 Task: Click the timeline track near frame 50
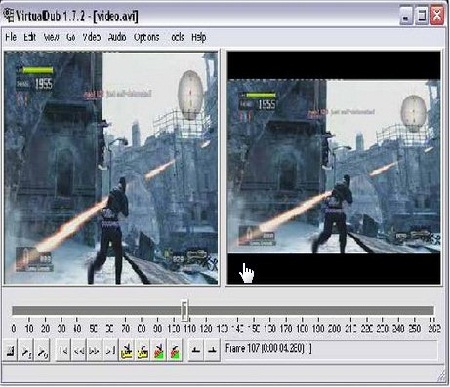[x=93, y=311]
